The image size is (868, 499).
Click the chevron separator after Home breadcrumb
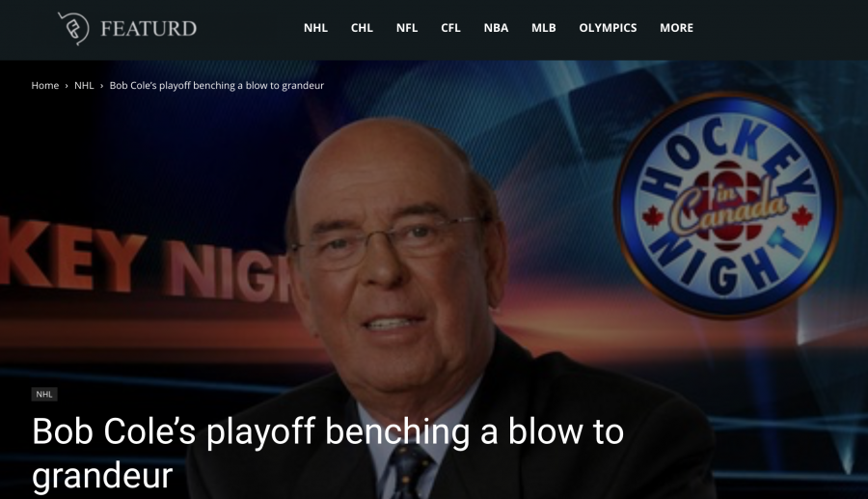pos(67,86)
